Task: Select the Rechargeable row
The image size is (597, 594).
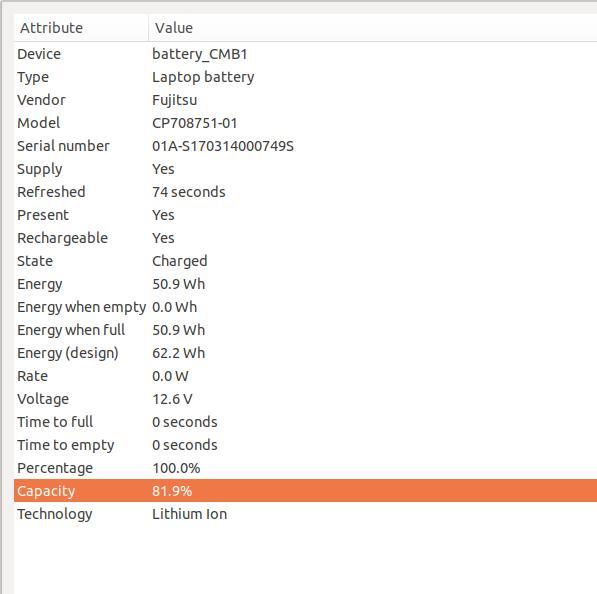Action: 305,238
